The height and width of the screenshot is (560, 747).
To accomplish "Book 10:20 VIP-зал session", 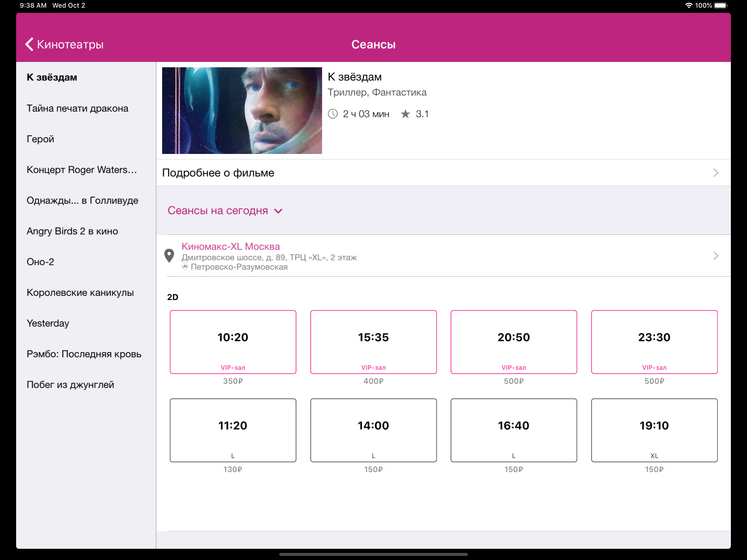I will click(x=233, y=342).
